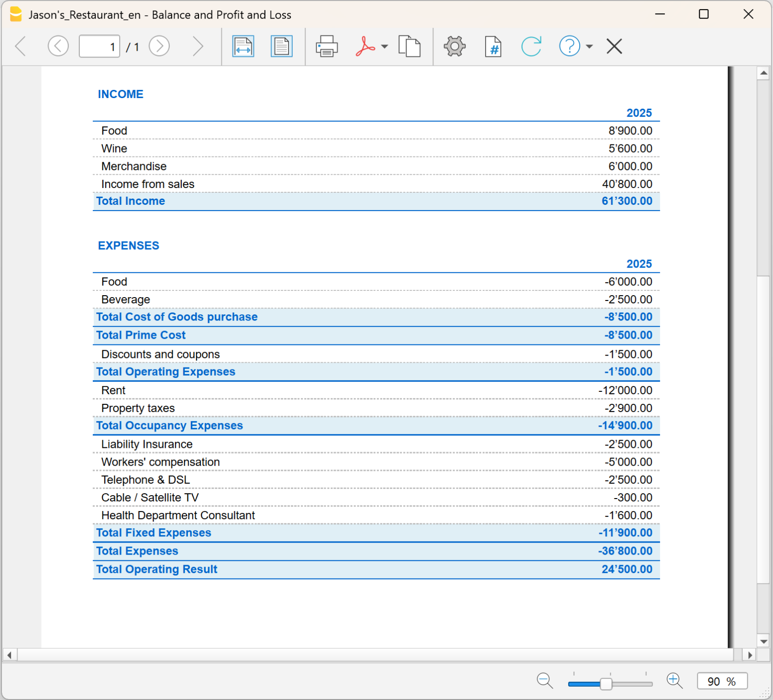Zoom out with the minus magnifier
The image size is (773, 700).
[x=545, y=680]
